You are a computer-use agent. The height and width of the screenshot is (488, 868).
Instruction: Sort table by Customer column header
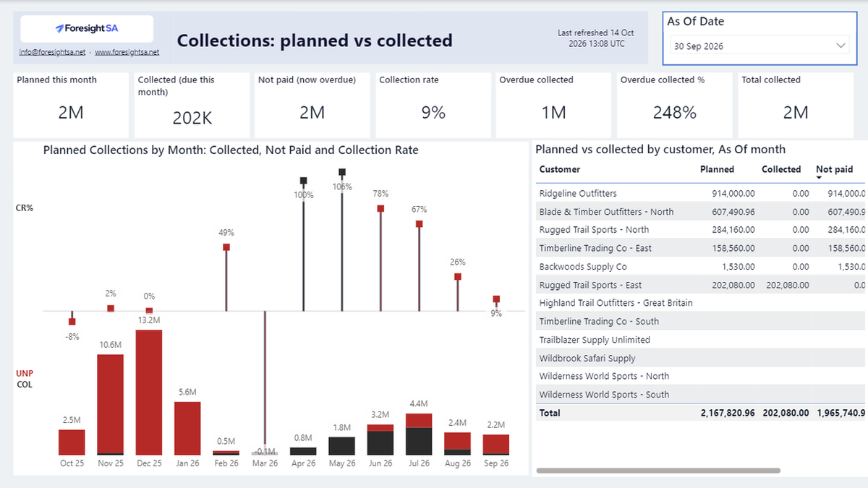[560, 169]
